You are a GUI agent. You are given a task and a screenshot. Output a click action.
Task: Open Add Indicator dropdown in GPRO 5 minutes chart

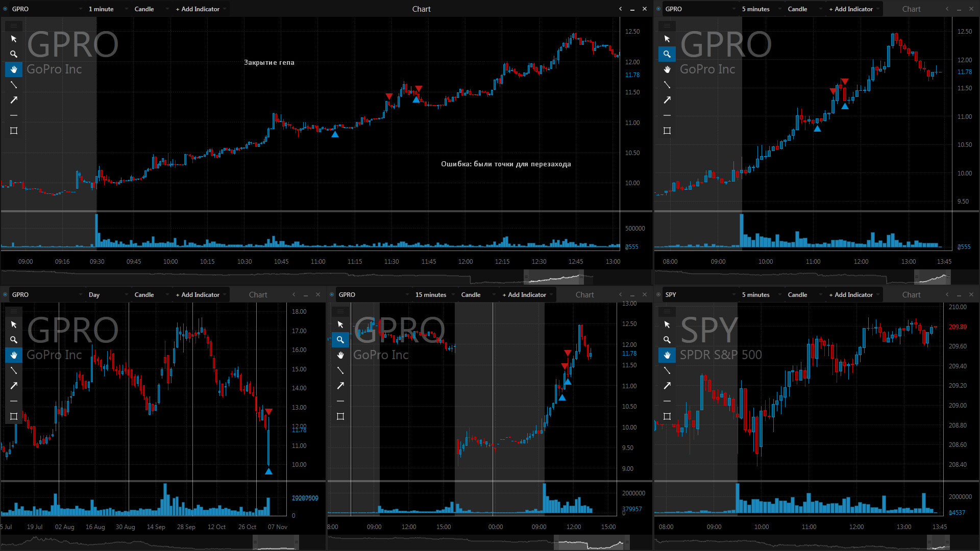point(854,9)
